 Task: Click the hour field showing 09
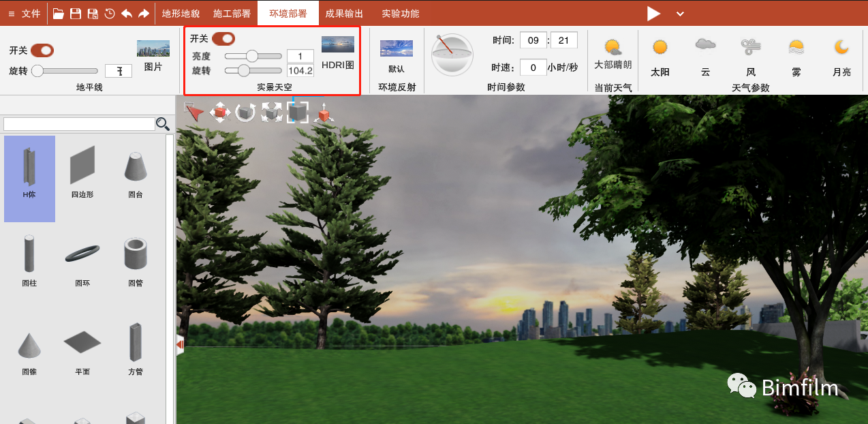click(533, 40)
